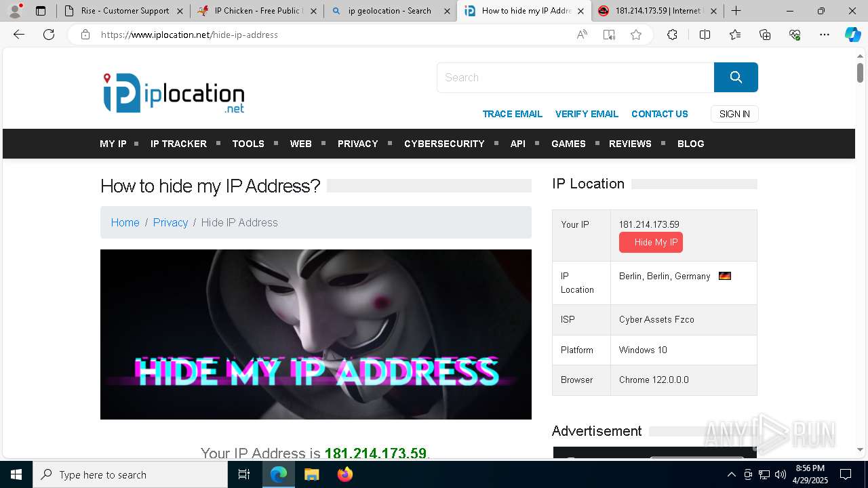Toggle the split screen icon

click(x=705, y=35)
